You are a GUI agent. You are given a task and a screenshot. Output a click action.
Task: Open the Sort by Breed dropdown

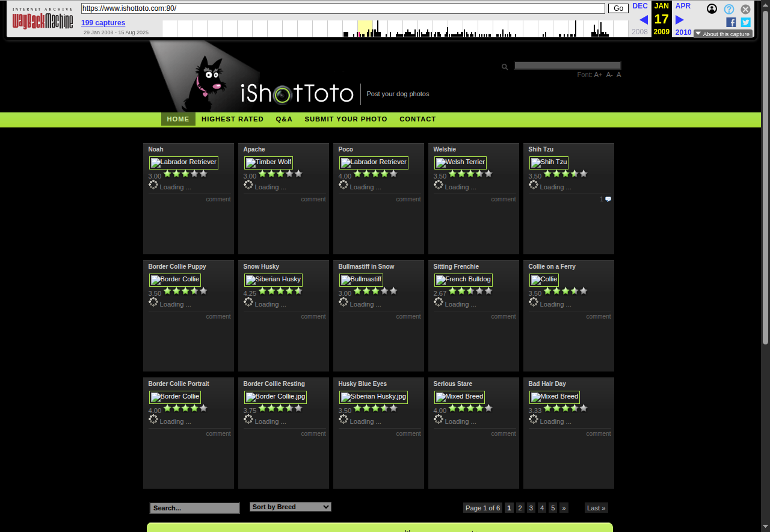pyautogui.click(x=290, y=507)
